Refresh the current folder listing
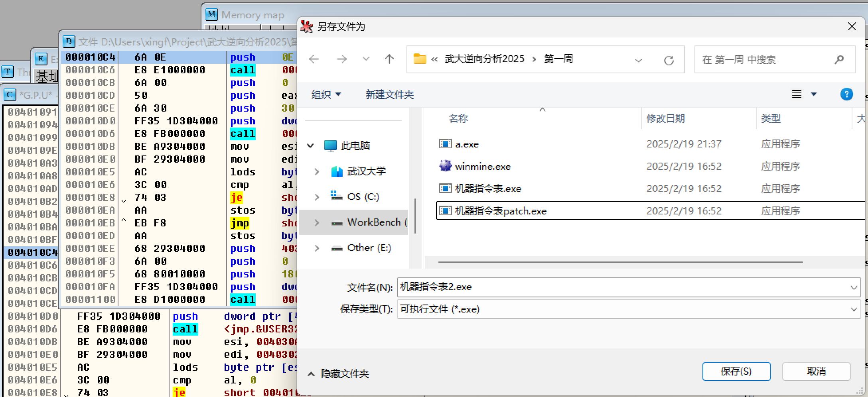Image resolution: width=868 pixels, height=397 pixels. 669,60
